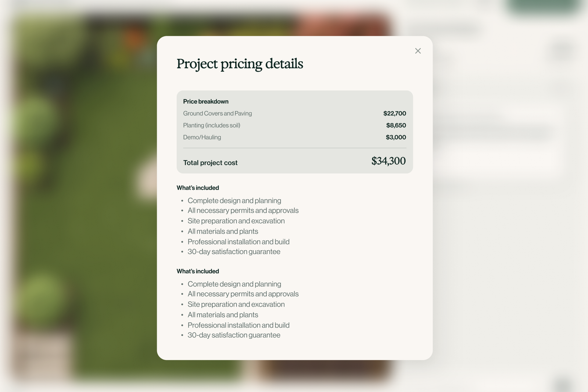Click All necessary permits and approvals in second list
Viewport: 588px width, 392px height.
pos(243,294)
